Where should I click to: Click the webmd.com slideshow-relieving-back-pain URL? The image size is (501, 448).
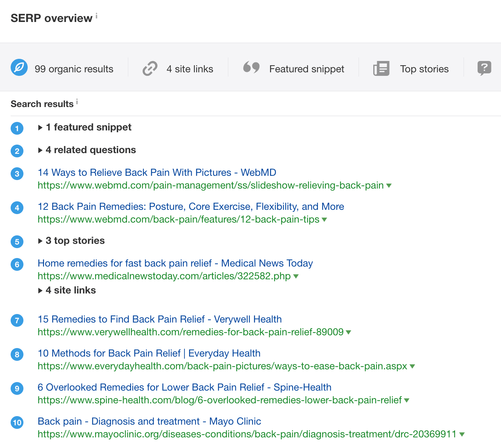[211, 185]
